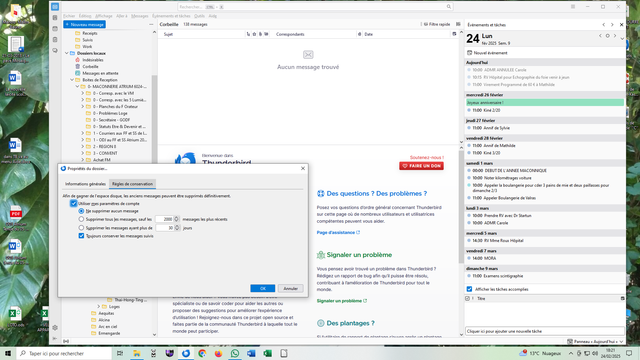
Task: Select Supprimer les messages ayant plus de option
Action: click(x=81, y=228)
